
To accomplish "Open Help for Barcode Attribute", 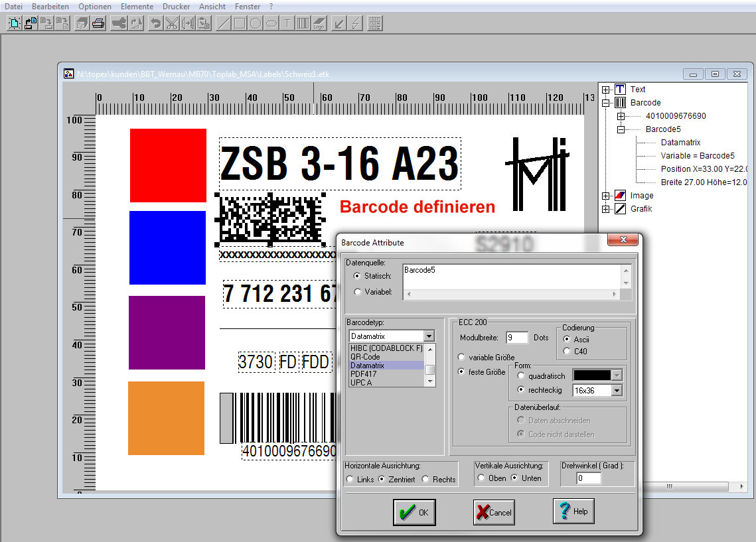I will coord(573,511).
